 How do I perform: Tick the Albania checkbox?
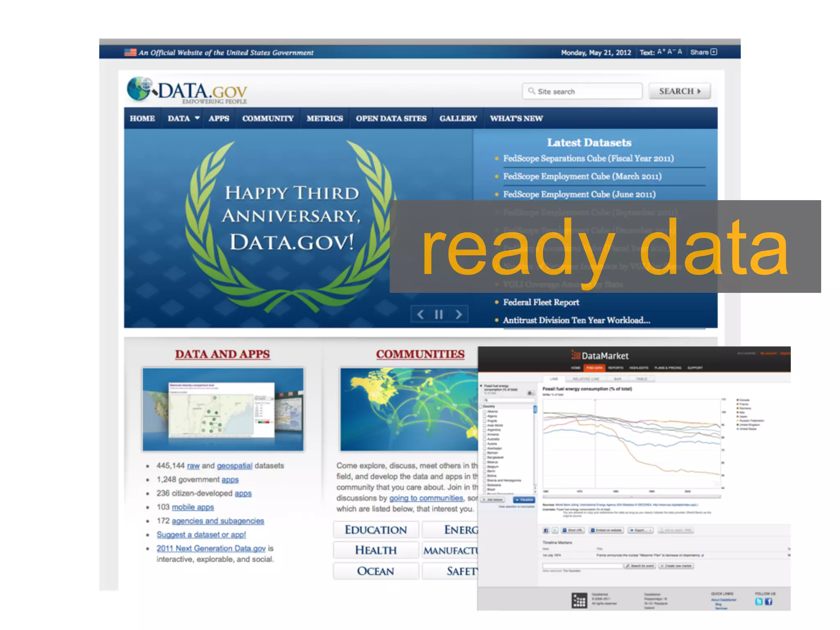pyautogui.click(x=484, y=411)
